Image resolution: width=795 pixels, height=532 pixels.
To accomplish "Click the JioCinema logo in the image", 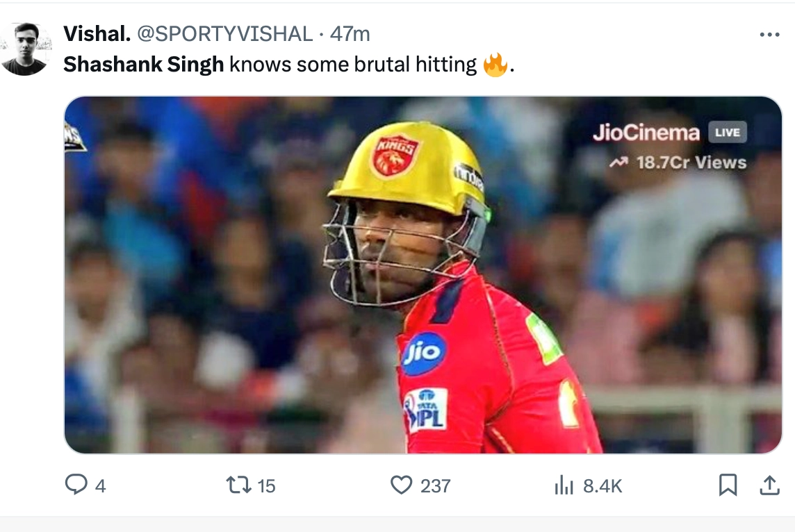I will pos(646,133).
